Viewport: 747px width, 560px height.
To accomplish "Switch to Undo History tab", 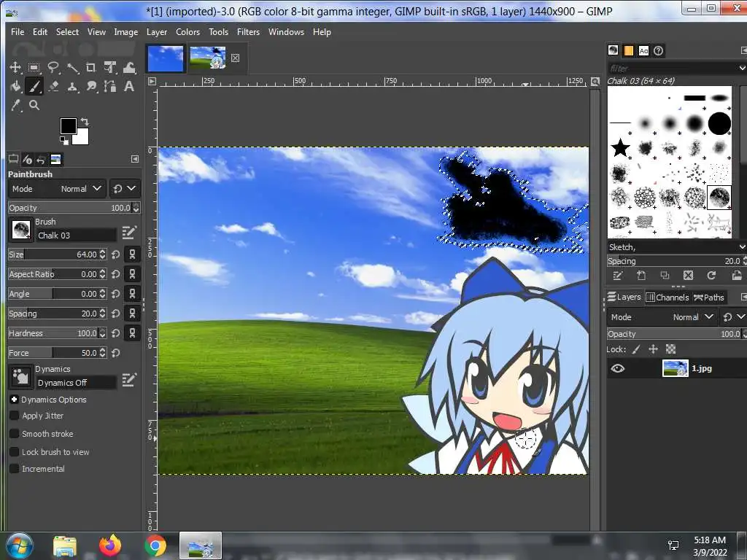I will click(42, 159).
